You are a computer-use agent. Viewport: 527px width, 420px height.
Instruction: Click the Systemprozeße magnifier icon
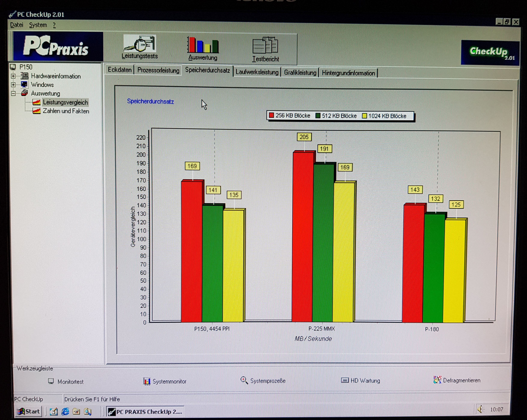click(x=244, y=380)
